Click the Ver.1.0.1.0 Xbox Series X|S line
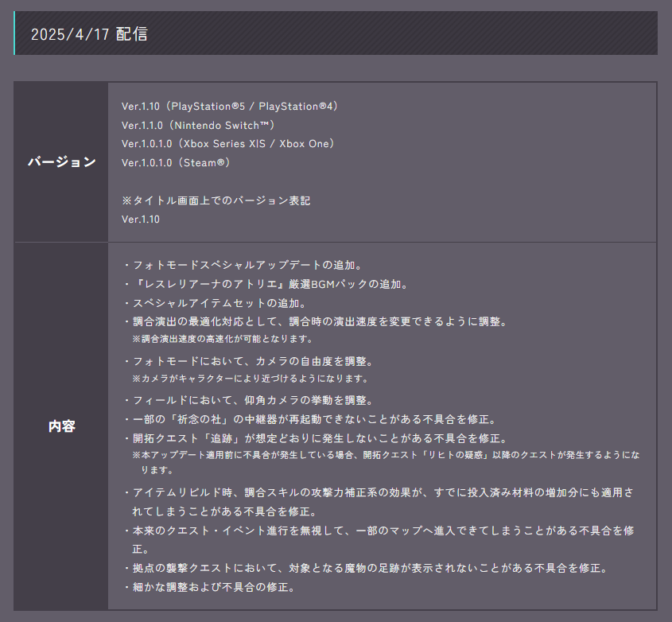The image size is (672, 622). [x=227, y=144]
